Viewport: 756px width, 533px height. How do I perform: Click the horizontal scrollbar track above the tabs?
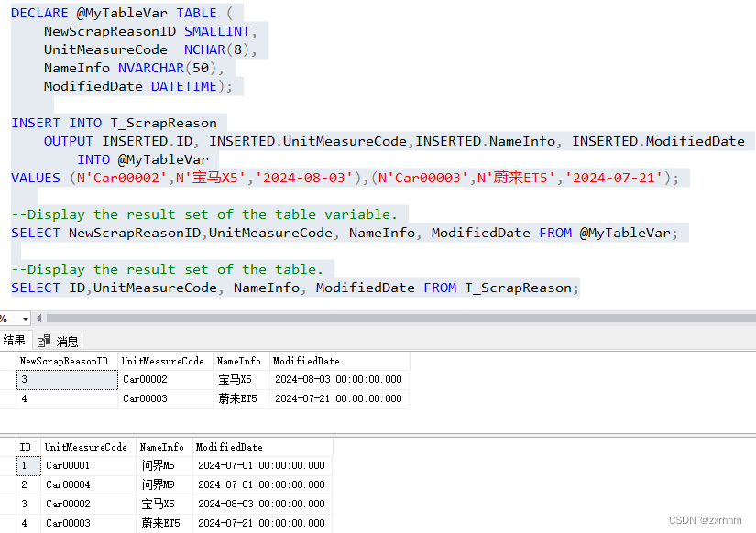click(x=367, y=319)
